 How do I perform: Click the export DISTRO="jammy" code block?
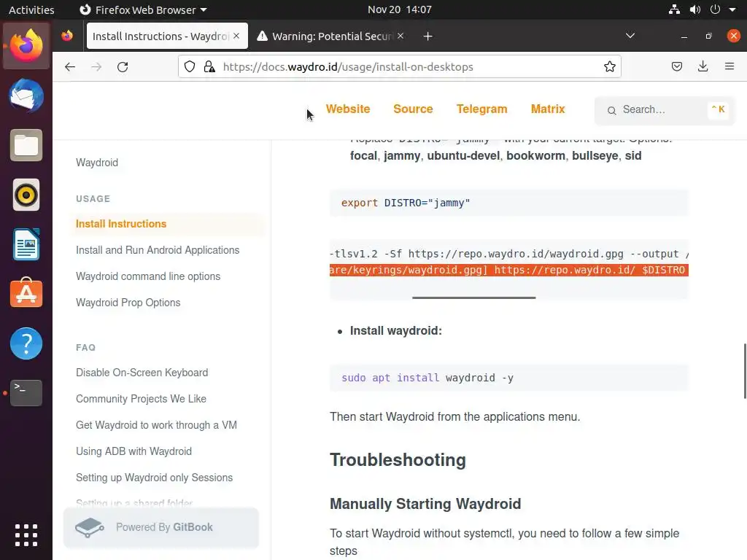[x=508, y=203]
